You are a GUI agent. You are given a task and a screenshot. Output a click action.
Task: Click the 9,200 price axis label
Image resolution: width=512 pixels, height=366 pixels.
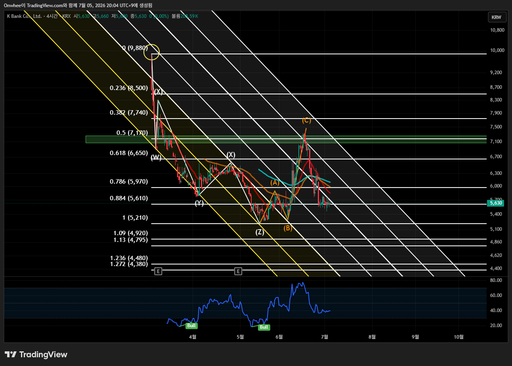pos(496,72)
